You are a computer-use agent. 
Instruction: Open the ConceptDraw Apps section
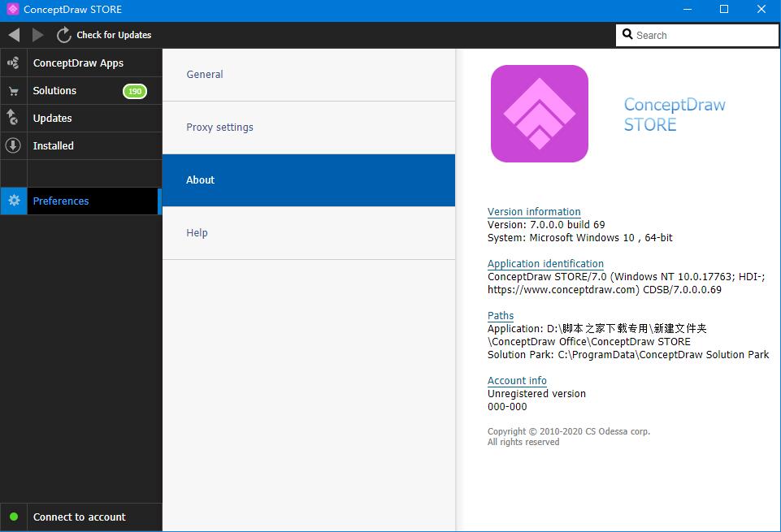(81, 63)
